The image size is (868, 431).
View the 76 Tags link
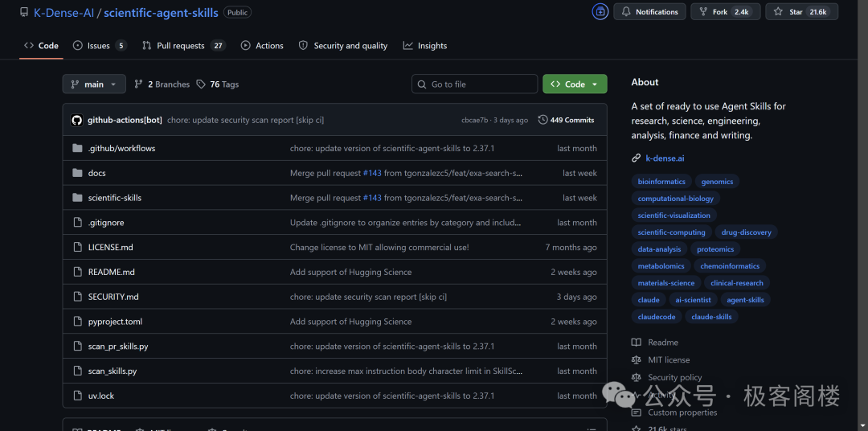coord(218,84)
